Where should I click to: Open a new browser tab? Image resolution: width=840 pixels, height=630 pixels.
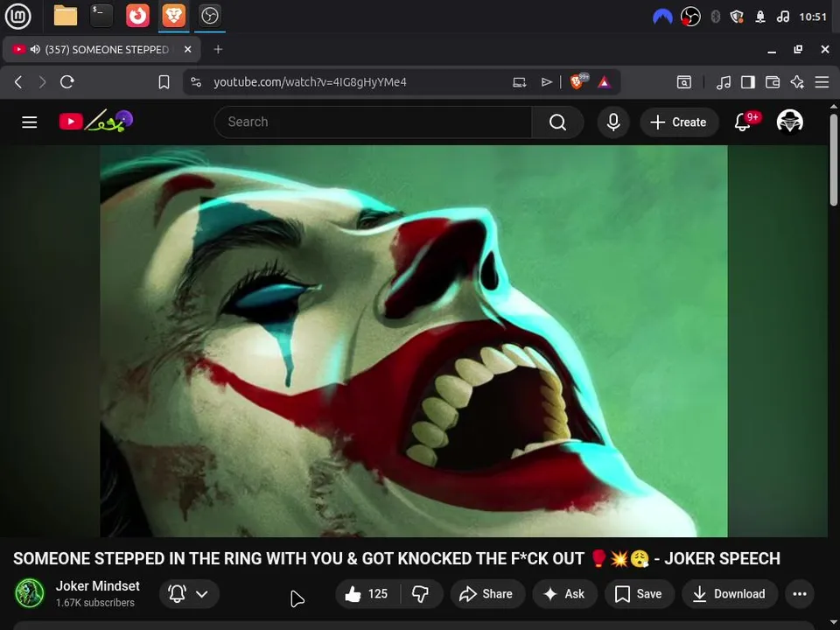pyautogui.click(x=218, y=49)
